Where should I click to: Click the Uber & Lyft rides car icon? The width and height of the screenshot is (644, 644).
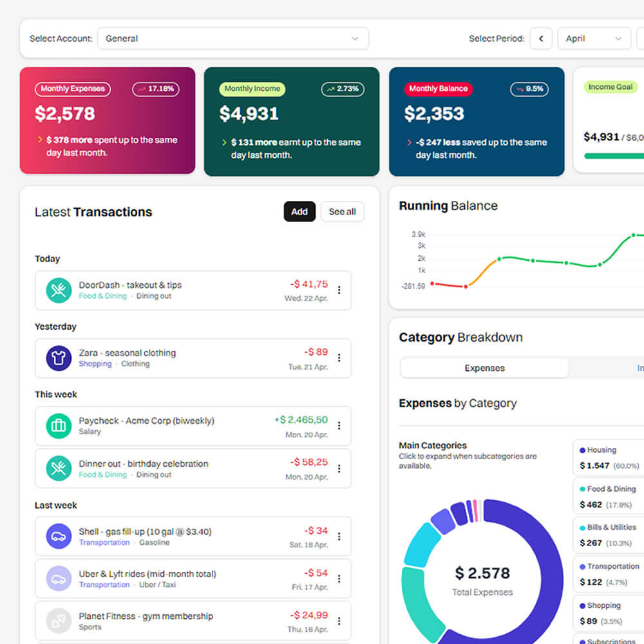pos(59,579)
